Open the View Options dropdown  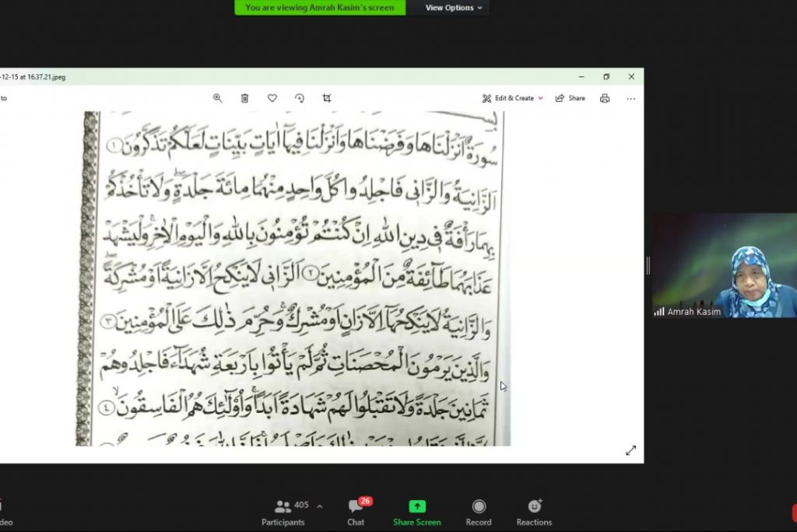click(449, 7)
